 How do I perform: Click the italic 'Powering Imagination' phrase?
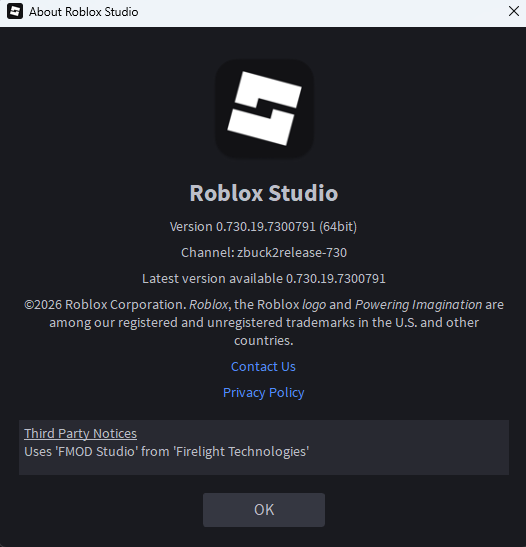point(419,305)
